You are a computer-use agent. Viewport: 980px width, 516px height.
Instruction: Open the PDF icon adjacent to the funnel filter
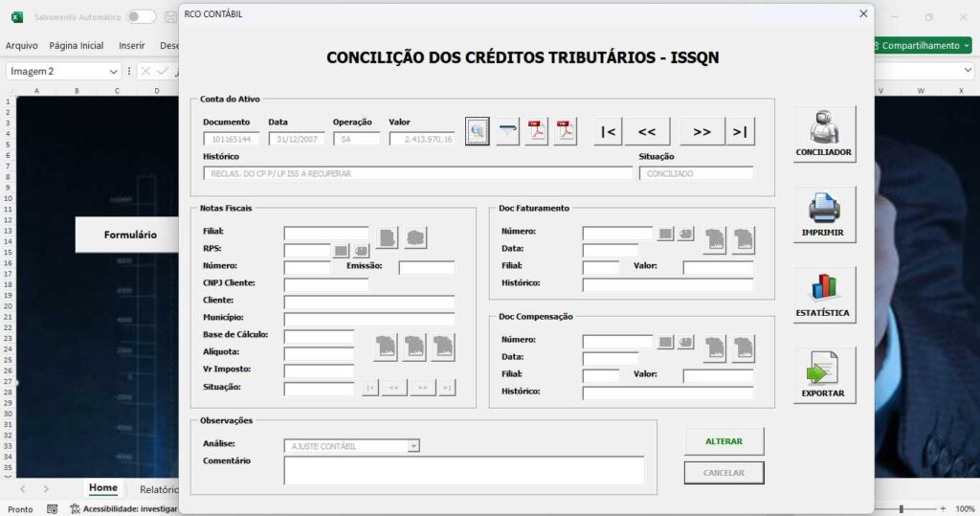pos(536,131)
